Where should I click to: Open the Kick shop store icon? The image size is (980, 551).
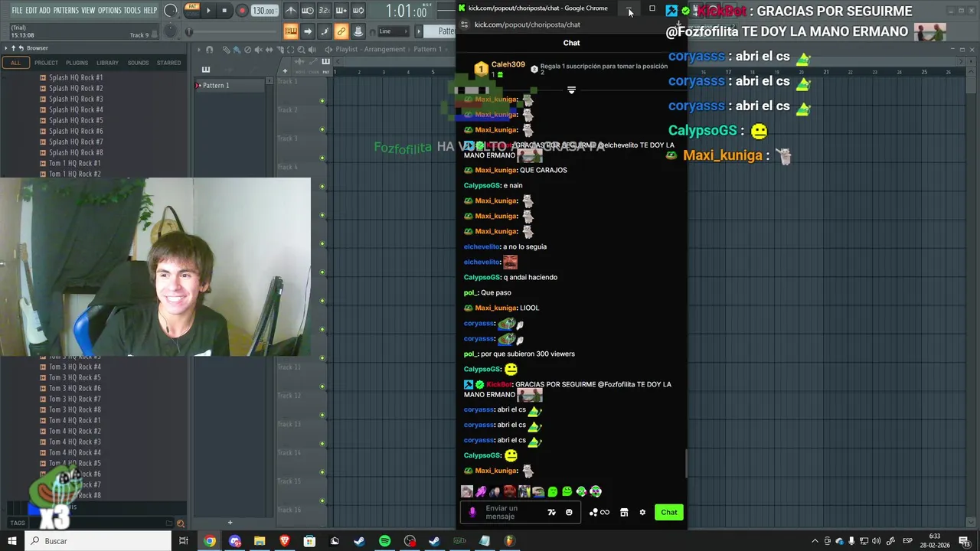624,512
